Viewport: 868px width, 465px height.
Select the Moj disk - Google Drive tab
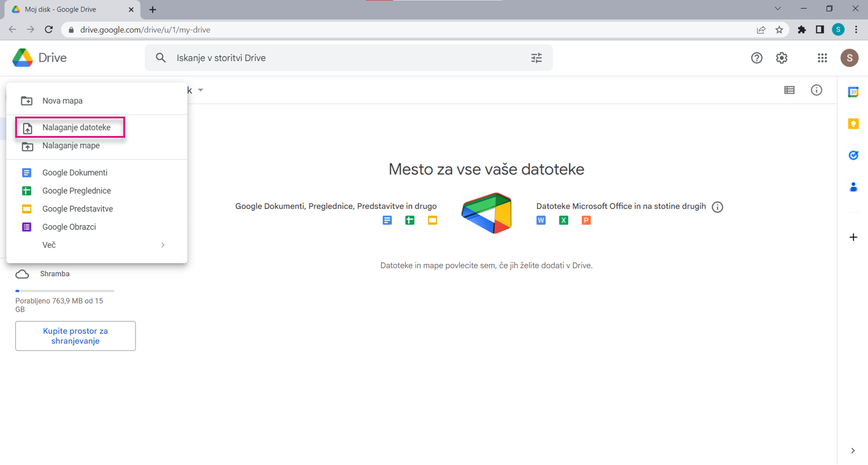tap(72, 10)
